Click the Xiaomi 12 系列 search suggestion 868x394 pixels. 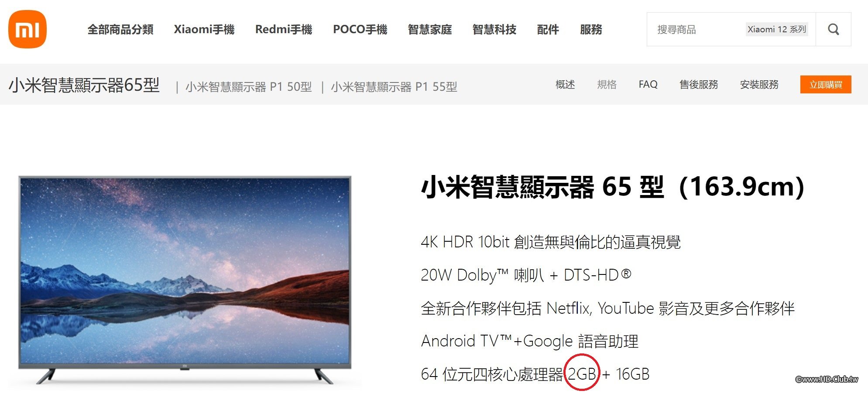(x=777, y=29)
